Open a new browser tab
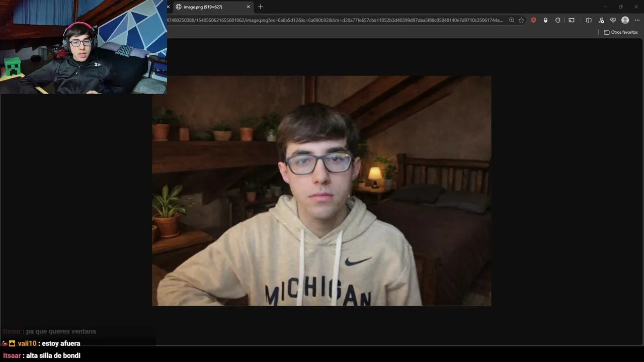Screen dimensions: 644x362 click(261, 7)
